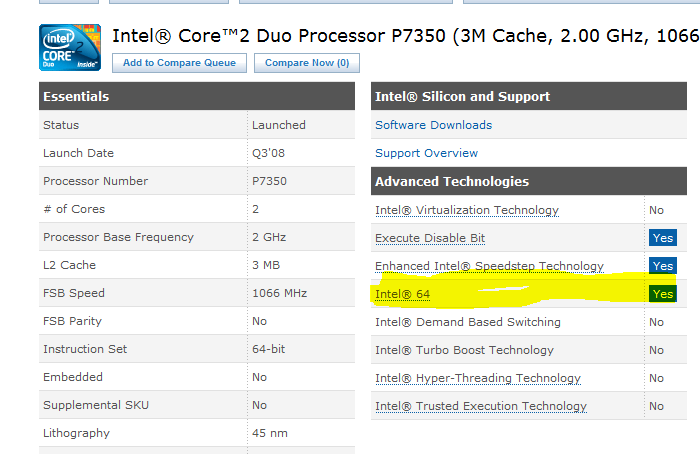Viewport: 700px width, 454px height.
Task: Click the Yes badge for Execute Disable Bit
Action: pos(662,238)
